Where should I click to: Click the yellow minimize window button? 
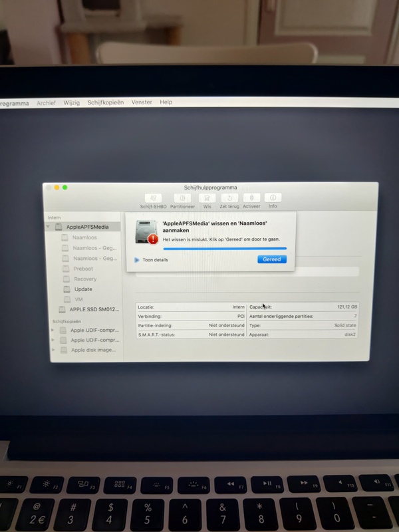[57, 188]
